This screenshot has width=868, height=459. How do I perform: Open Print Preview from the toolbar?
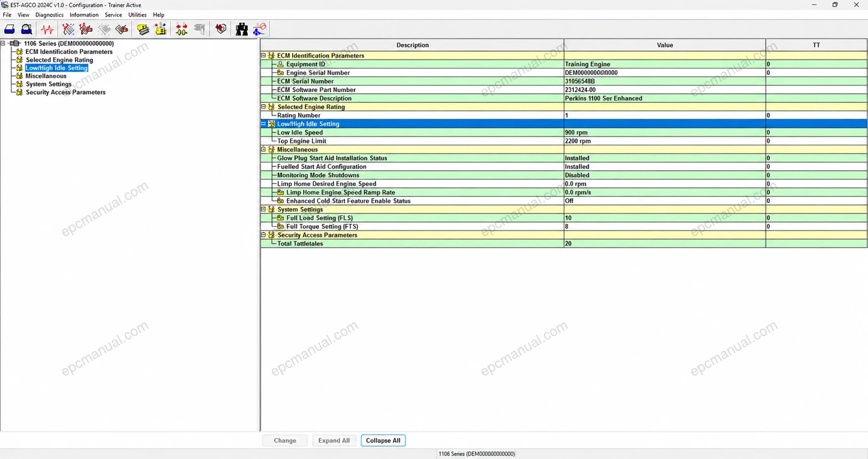(27, 29)
